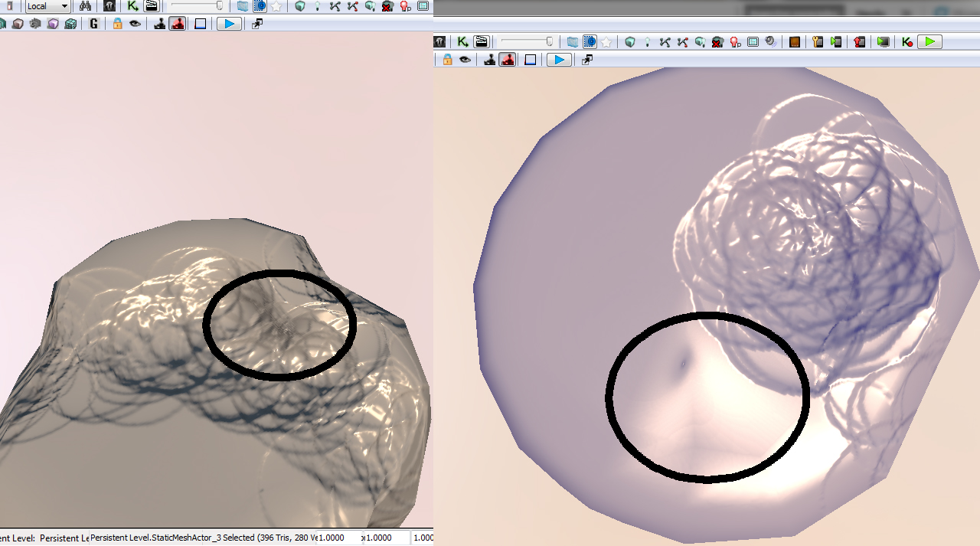
Task: Click teal build geometry cube in left toolbar
Action: (299, 6)
